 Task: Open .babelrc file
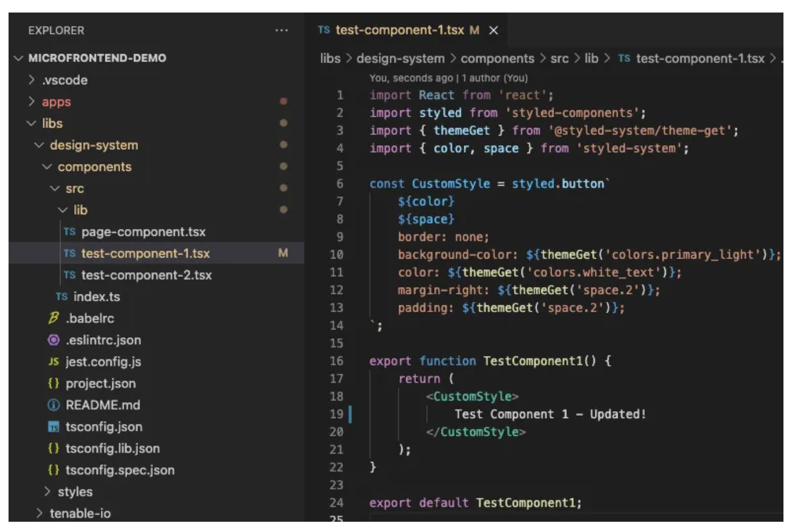click(90, 318)
